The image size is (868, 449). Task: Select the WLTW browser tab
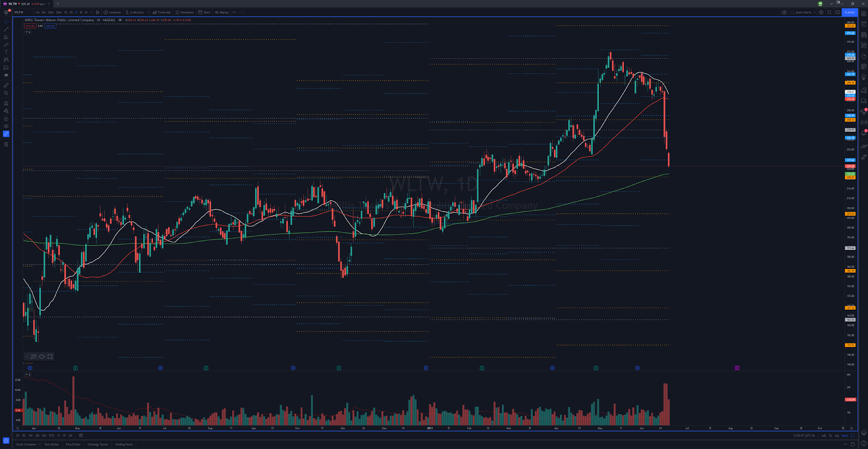pos(27,3)
